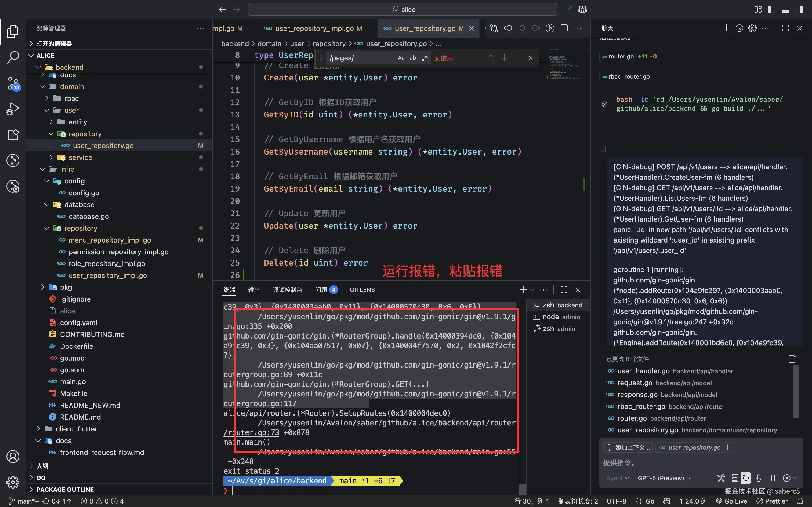Open the router.go:73 link in the terminal
Screen dimensions: 812x507
coord(258,432)
